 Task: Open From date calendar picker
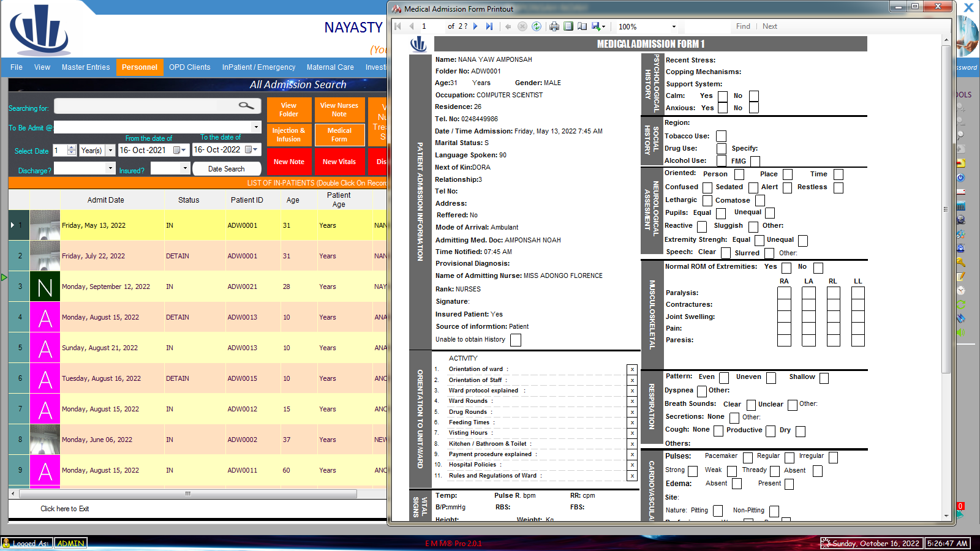tap(179, 150)
